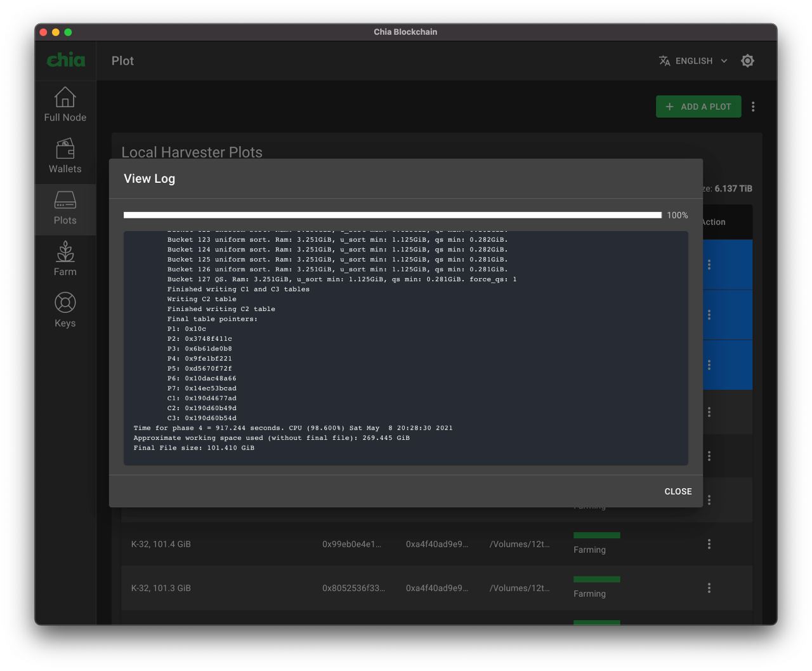
Task: Click the window's yellow minimize button
Action: point(56,32)
